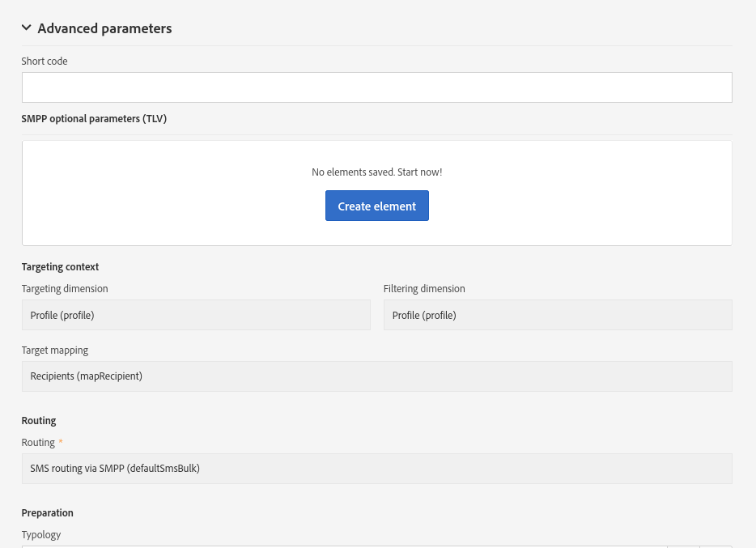Click the Typology label
This screenshot has height=548, width=756.
tap(41, 535)
